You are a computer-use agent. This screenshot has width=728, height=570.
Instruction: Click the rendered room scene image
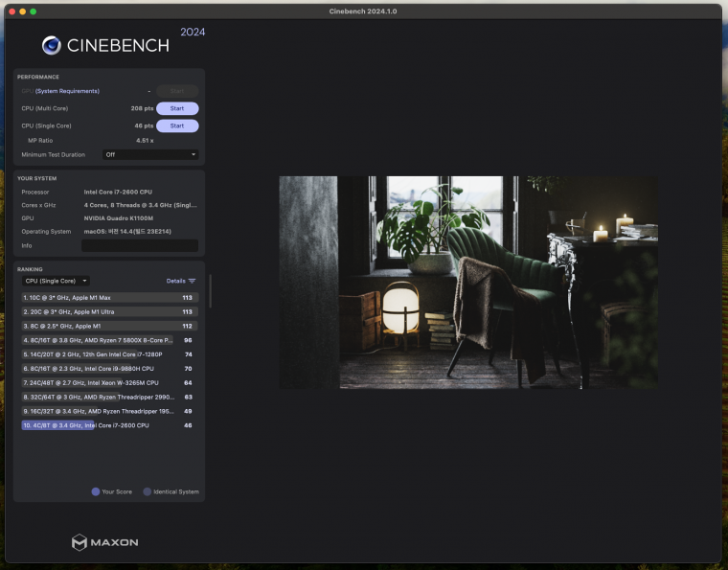(468, 283)
